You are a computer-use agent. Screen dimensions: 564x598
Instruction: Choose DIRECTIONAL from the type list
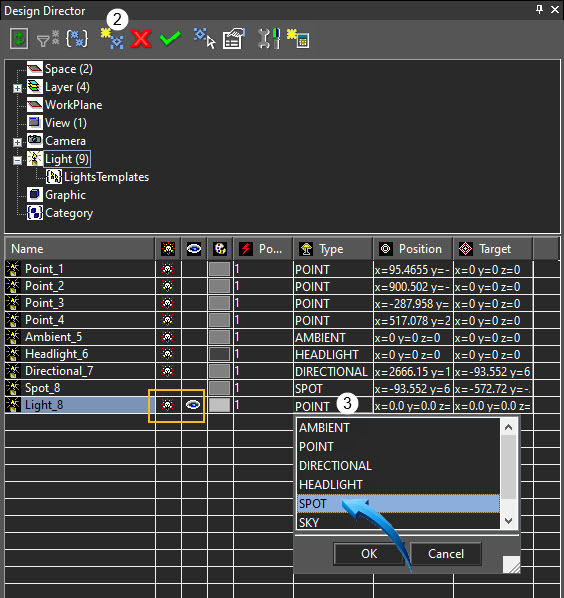click(398, 466)
